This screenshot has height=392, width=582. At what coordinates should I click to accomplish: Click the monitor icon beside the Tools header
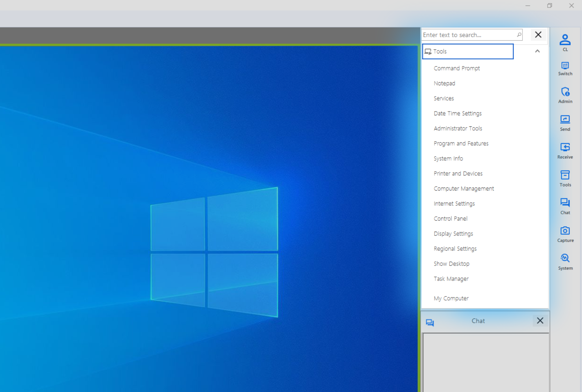click(428, 52)
